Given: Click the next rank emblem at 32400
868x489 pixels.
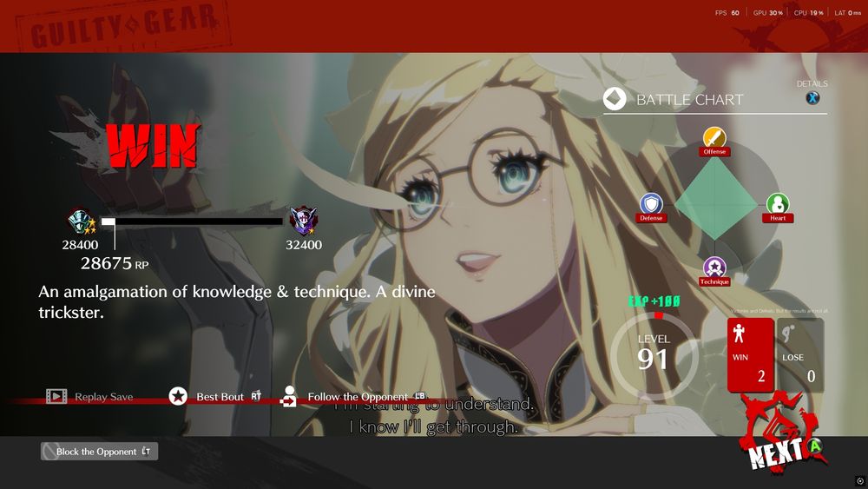Looking at the screenshot, I should tap(303, 220).
